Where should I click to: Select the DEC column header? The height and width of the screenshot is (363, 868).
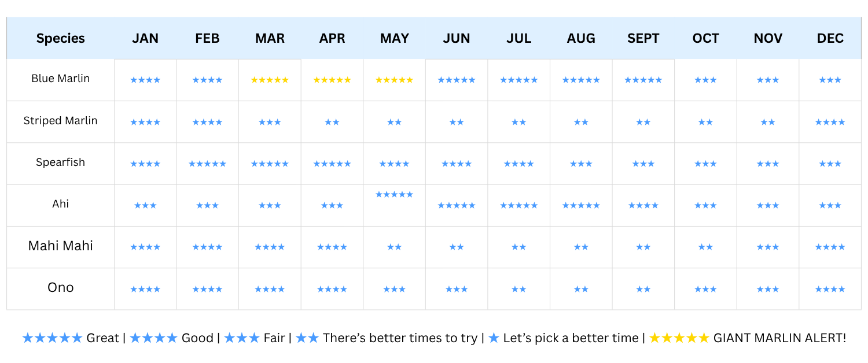click(x=830, y=39)
